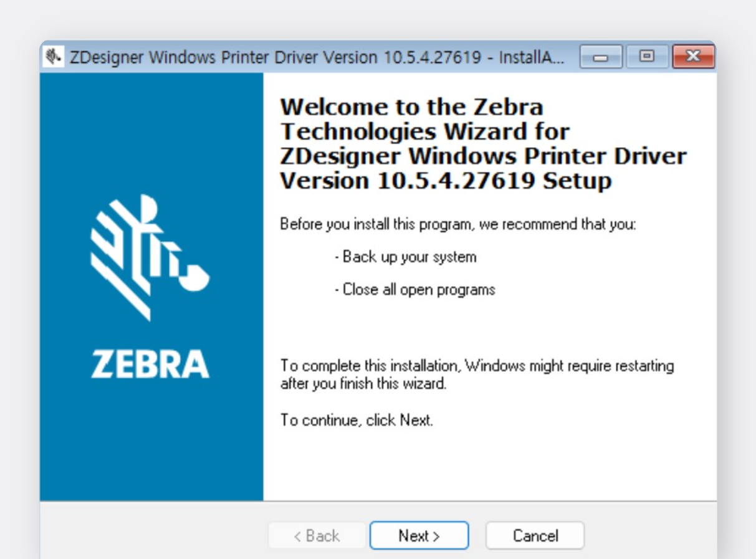Click the 'Technologies Wizard for' heading line
Screen dimensions: 756x559
(424, 131)
